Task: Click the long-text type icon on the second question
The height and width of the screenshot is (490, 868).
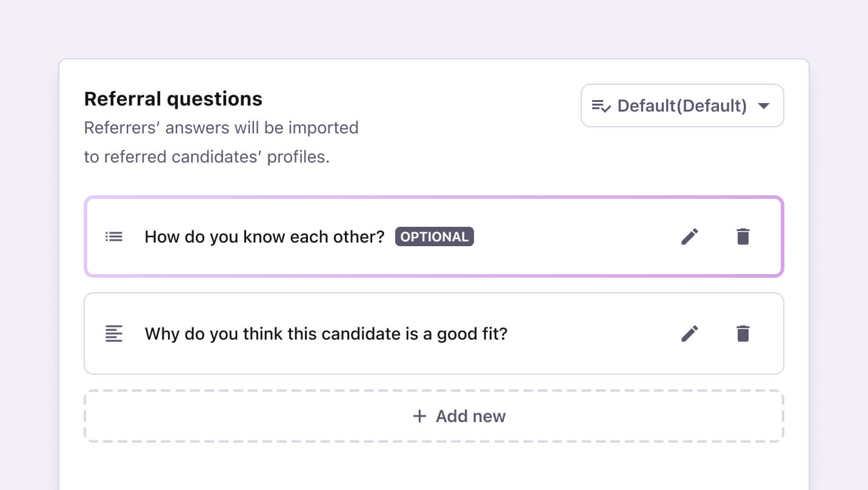Action: point(113,334)
